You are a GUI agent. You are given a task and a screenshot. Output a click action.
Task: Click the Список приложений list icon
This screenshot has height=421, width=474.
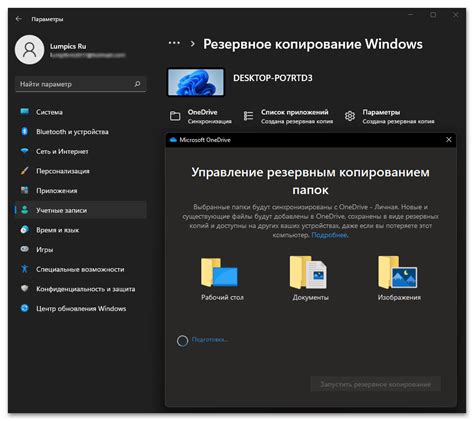(x=248, y=116)
